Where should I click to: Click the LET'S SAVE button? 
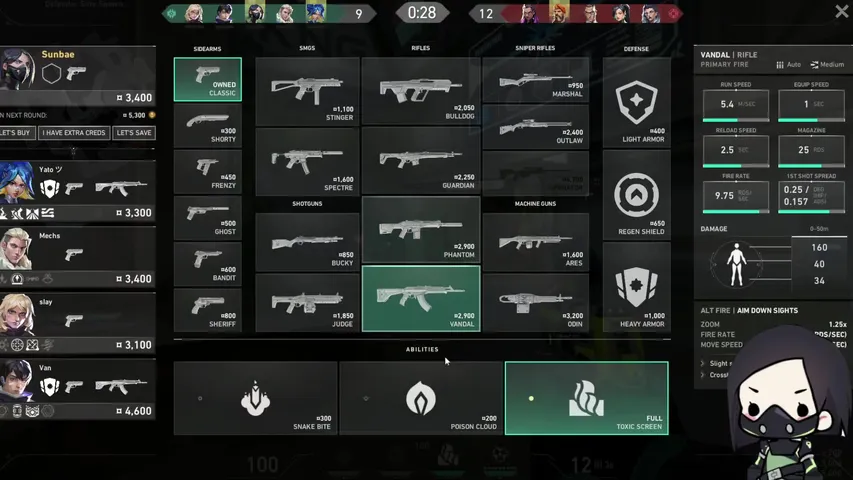pos(134,133)
